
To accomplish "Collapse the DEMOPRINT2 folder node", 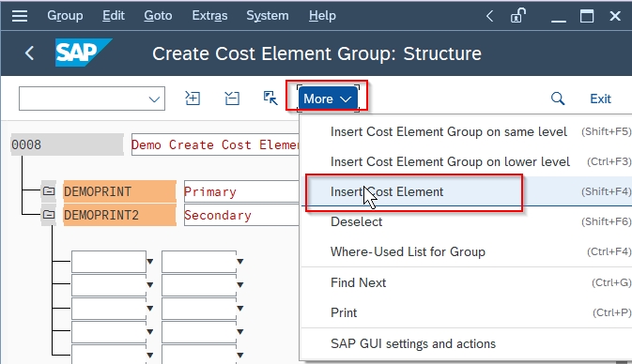I will click(x=49, y=215).
